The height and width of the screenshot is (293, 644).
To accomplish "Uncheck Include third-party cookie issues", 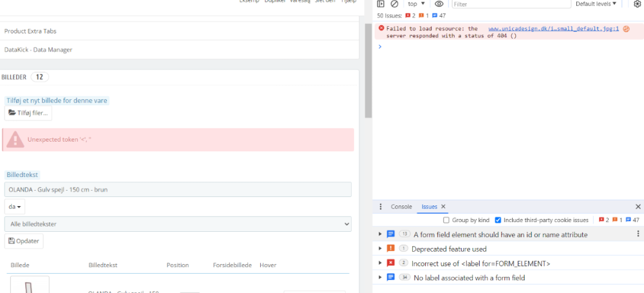I will [x=498, y=220].
